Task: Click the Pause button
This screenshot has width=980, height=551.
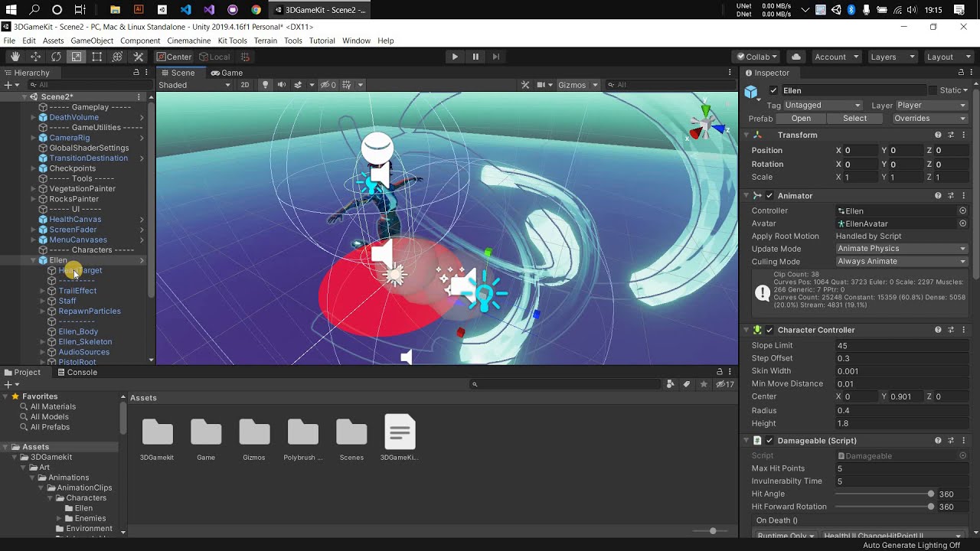Action: (x=475, y=57)
